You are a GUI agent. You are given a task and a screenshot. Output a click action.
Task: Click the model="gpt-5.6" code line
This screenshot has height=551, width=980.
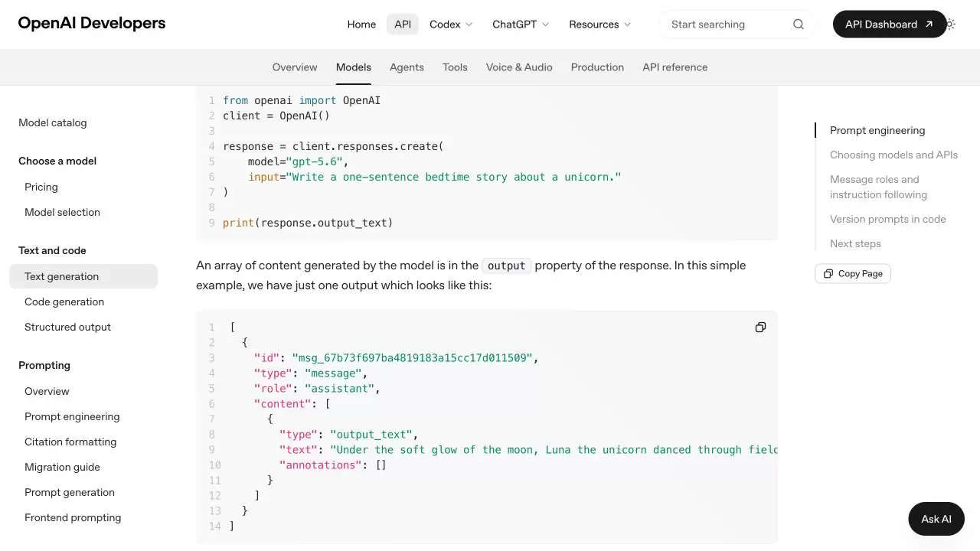pyautogui.click(x=298, y=161)
